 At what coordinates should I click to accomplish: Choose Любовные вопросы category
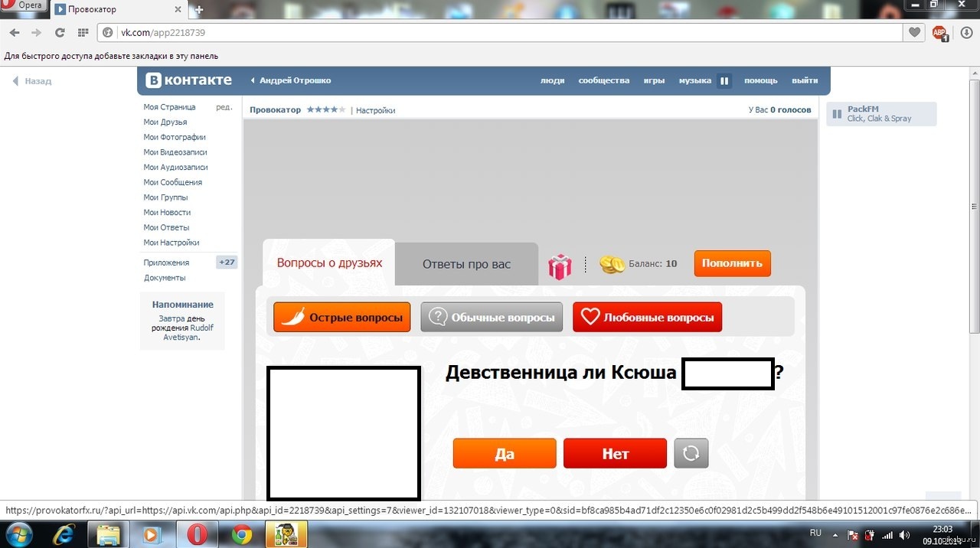[647, 317]
